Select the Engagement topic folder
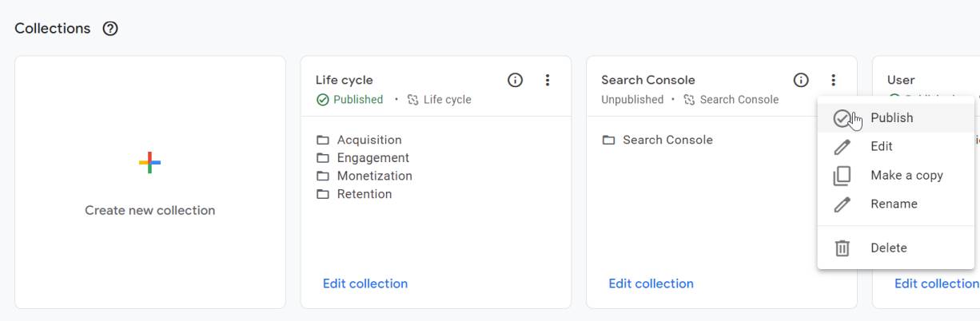The width and height of the screenshot is (980, 321). pos(363,158)
